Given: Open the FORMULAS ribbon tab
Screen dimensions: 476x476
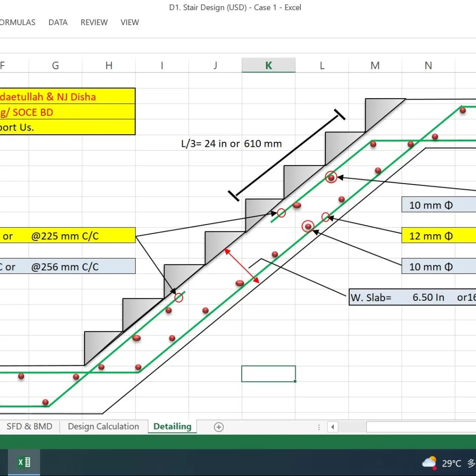Looking at the screenshot, I should (17, 22).
